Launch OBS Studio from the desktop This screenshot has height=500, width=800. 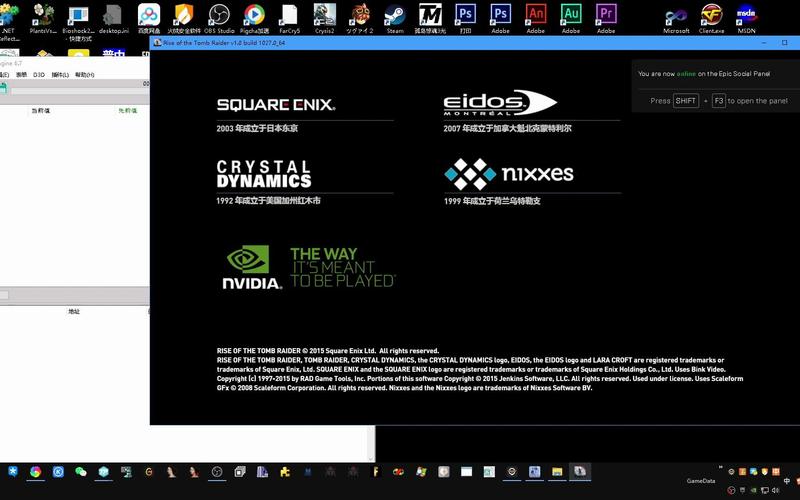(x=218, y=15)
